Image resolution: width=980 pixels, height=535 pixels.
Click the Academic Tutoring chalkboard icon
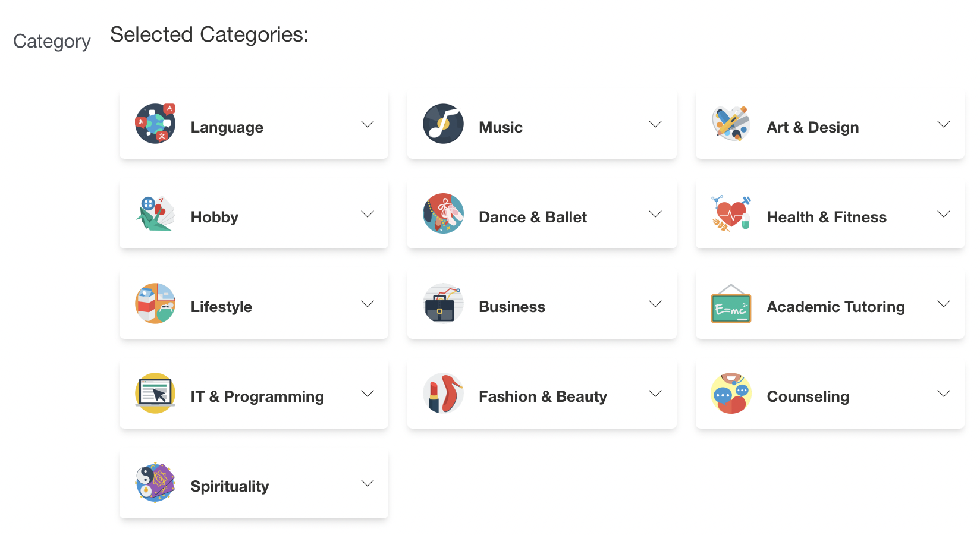tap(731, 303)
